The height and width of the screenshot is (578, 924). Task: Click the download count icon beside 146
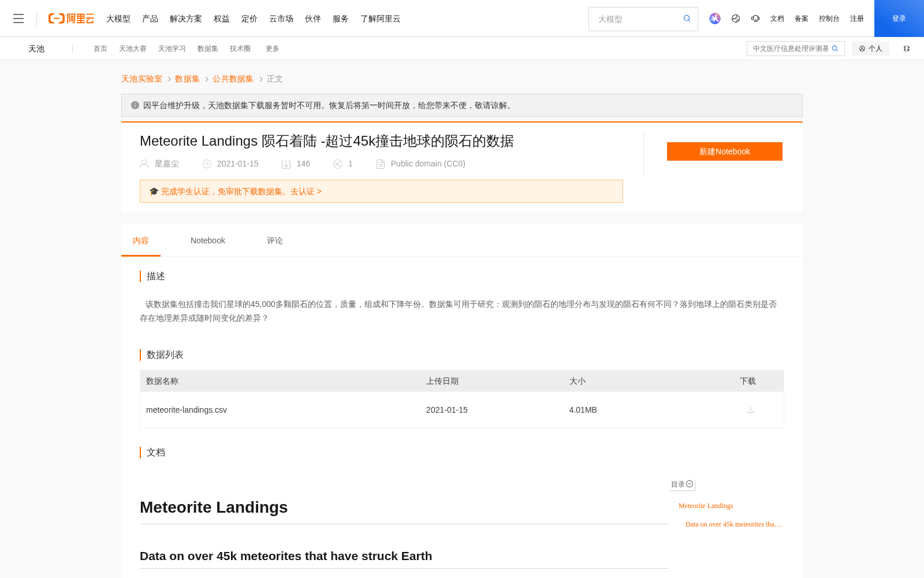286,164
